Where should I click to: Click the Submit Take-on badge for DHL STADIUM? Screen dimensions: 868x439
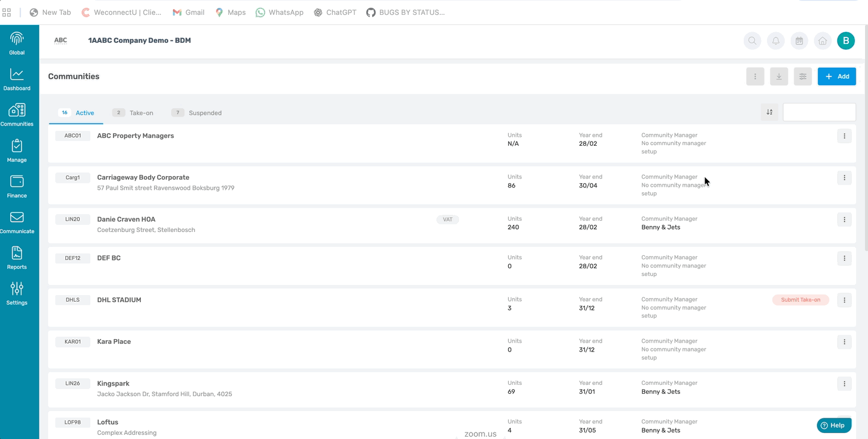pos(800,300)
